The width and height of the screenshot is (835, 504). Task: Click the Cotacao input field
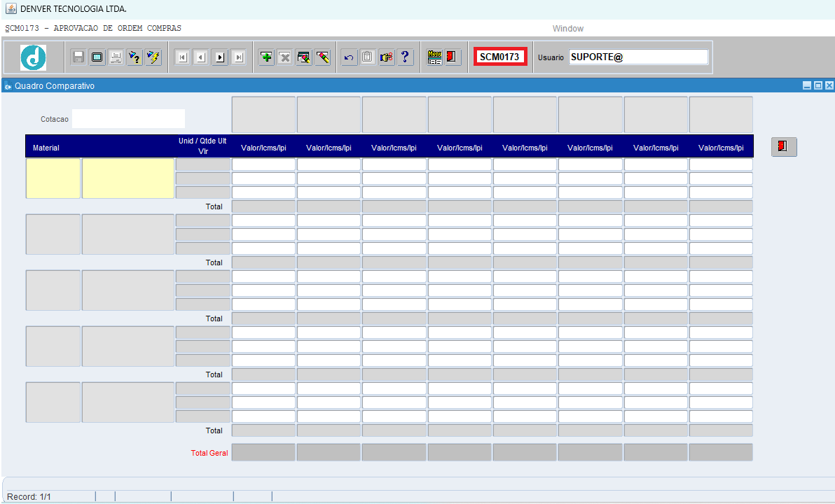point(128,119)
